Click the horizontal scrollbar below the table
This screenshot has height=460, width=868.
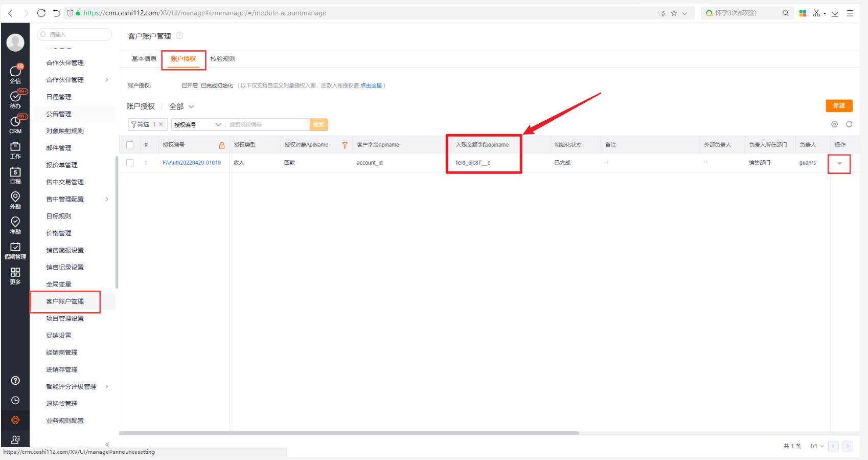[349, 433]
